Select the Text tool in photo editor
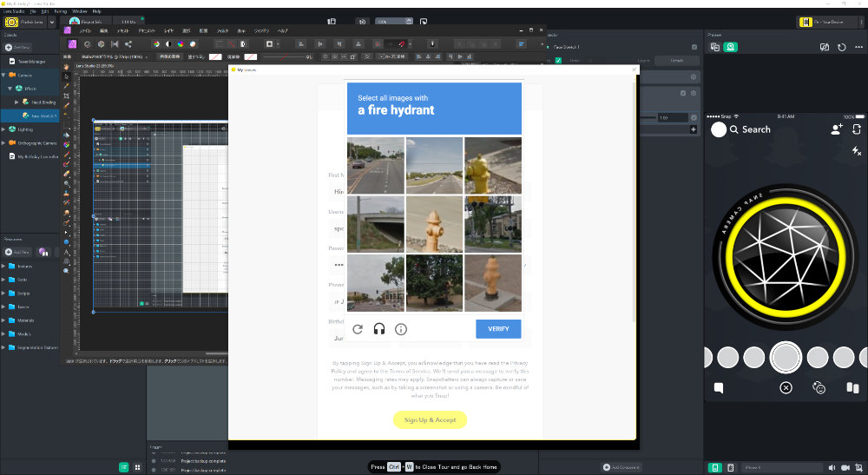This screenshot has height=475, width=868. (67, 252)
